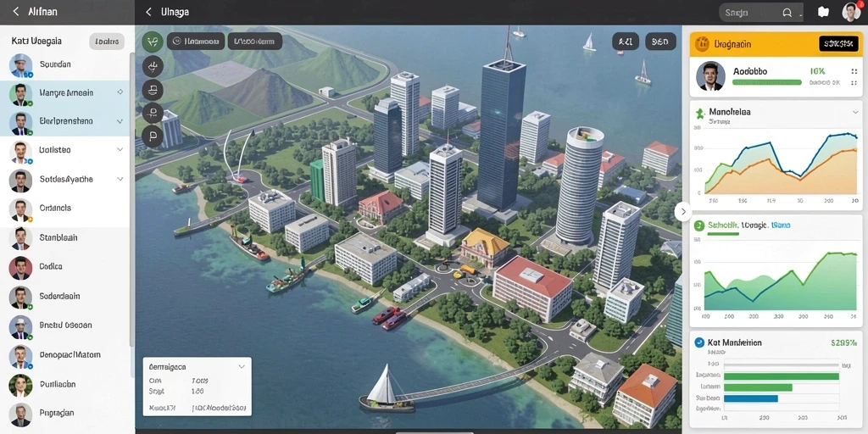Click the Kat Uoegala sidebar heading
This screenshot has height=434, width=868.
tap(36, 41)
